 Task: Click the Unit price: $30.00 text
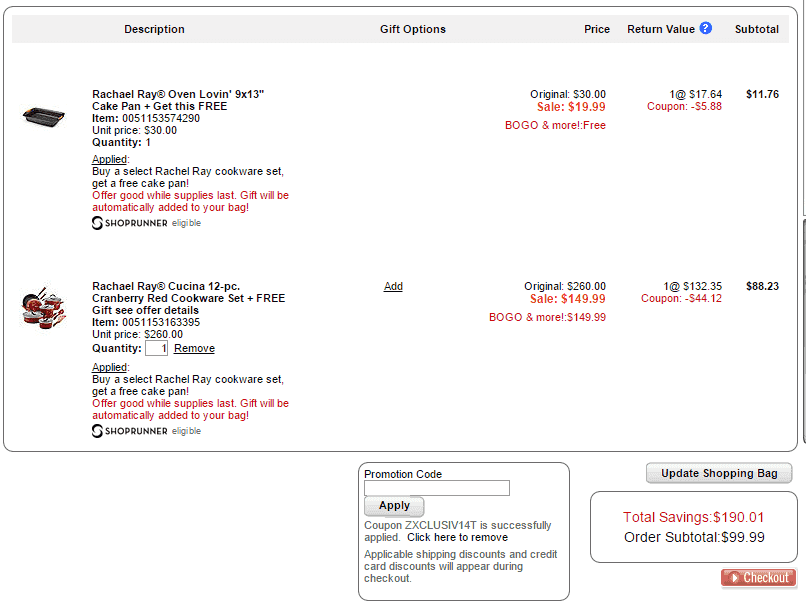134,130
